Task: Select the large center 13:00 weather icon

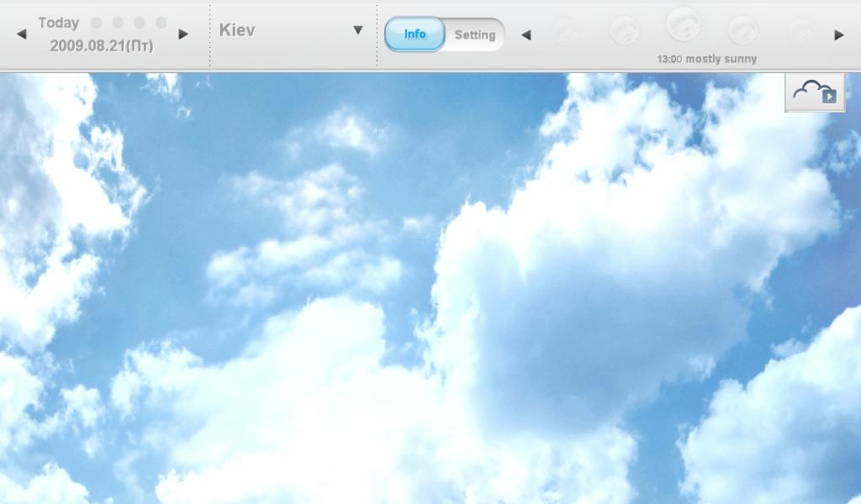Action: 684,24
